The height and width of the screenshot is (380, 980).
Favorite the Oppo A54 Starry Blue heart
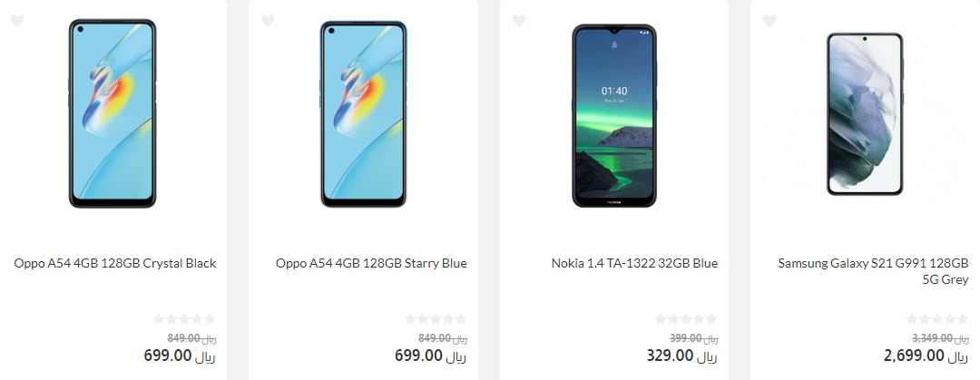click(268, 21)
